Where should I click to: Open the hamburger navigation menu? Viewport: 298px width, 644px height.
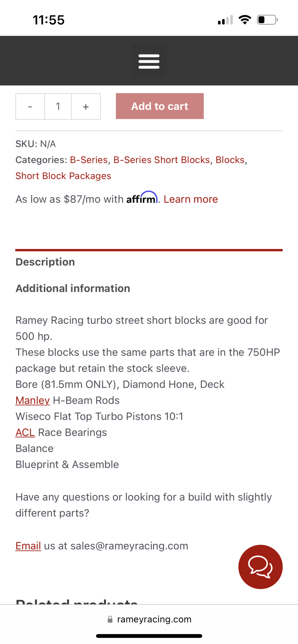point(149,61)
